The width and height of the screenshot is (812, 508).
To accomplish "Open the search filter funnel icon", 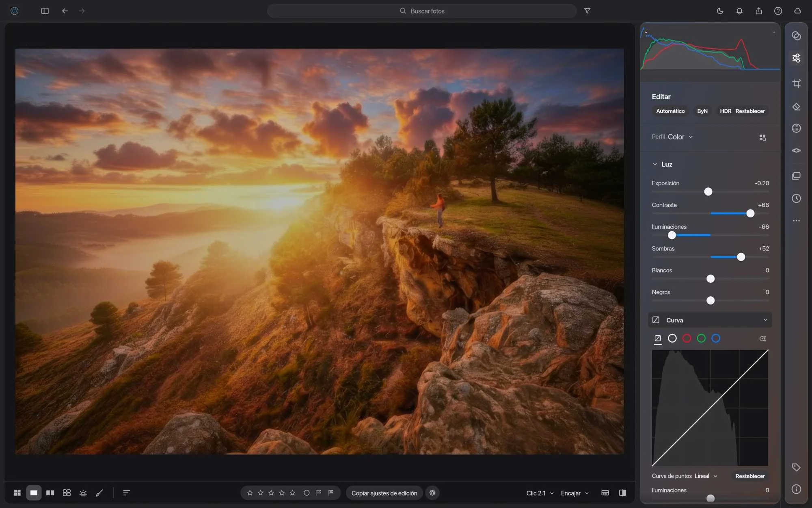I will (587, 11).
